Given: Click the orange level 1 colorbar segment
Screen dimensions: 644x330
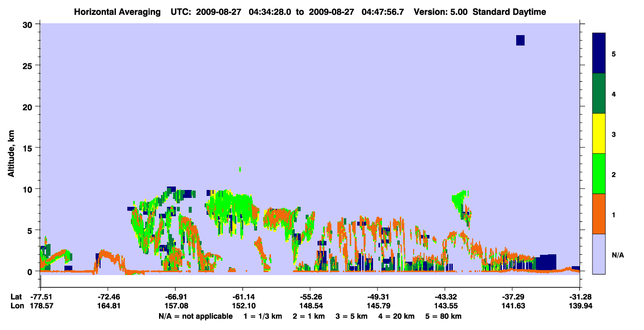Looking at the screenshot, I should (x=599, y=214).
